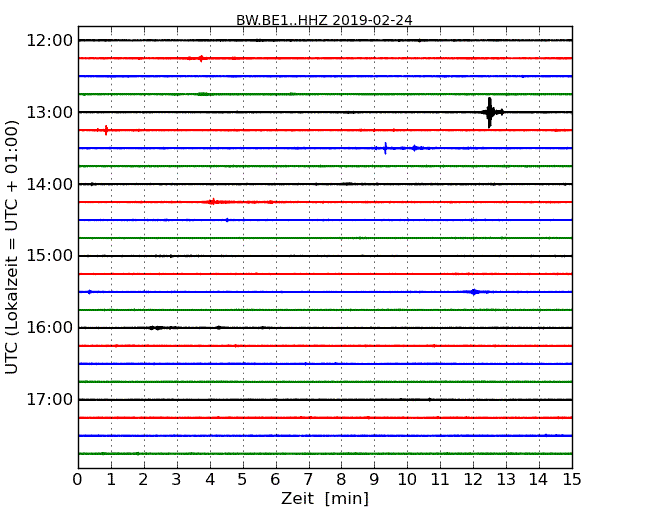Click the 17:00 time label

pyautogui.click(x=50, y=400)
